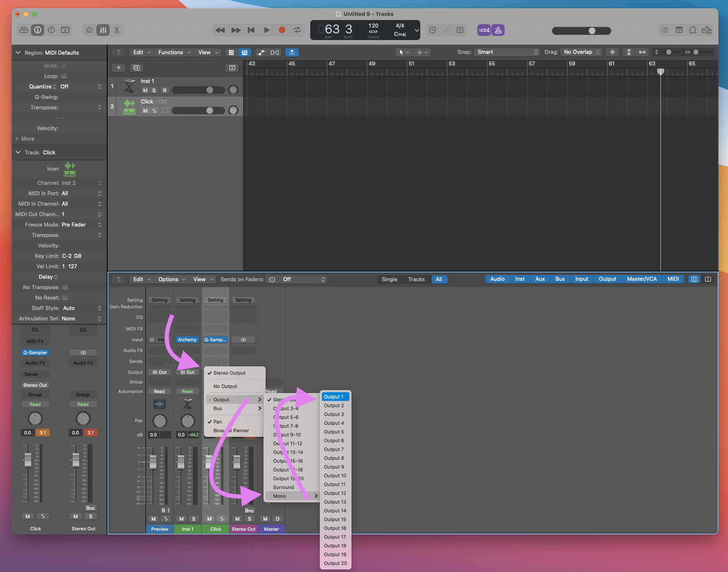This screenshot has height=572, width=728.
Task: Show the Inspector via info button
Action: click(38, 30)
